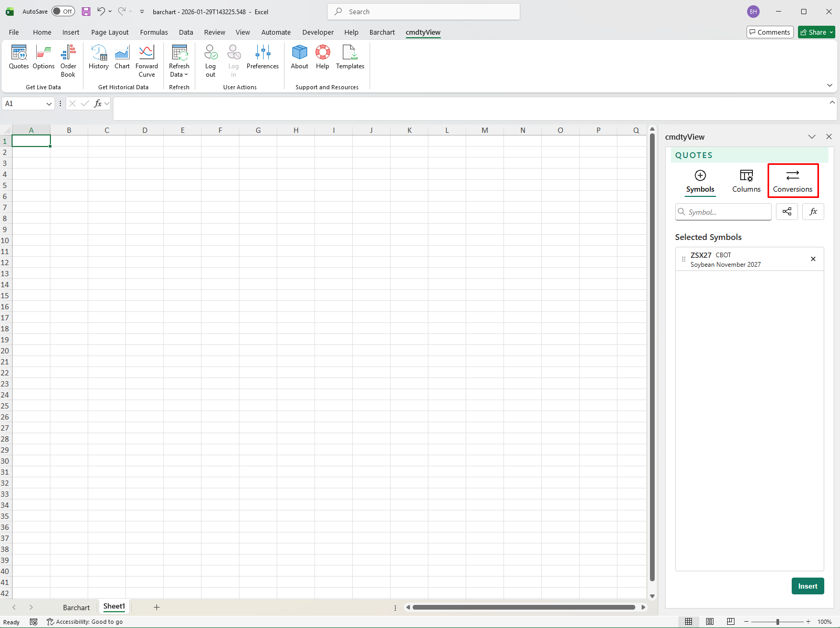Screen dimensions: 840x628
Task: Remove ZSX27 from Selected Symbols
Action: pyautogui.click(x=813, y=259)
